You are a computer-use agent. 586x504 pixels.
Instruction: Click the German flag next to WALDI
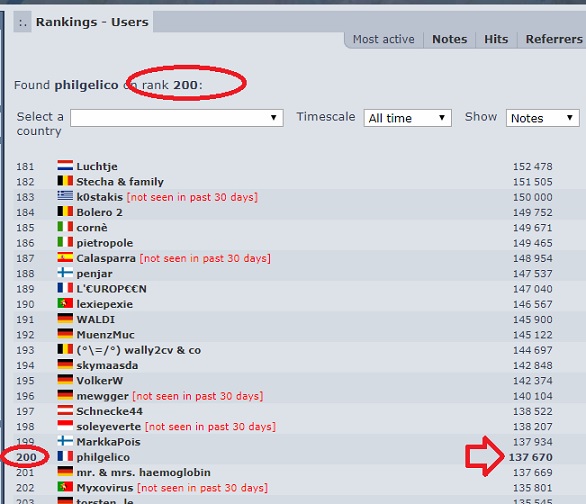[x=65, y=319]
